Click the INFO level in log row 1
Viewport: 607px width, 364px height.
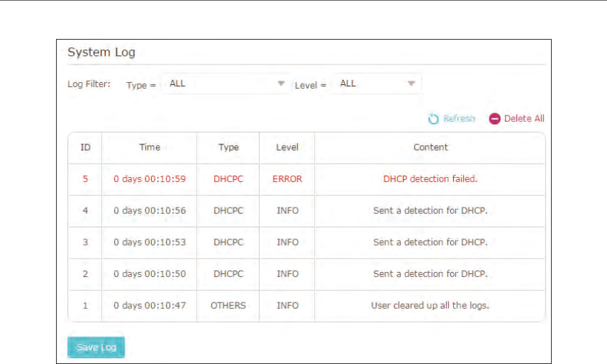click(x=287, y=306)
